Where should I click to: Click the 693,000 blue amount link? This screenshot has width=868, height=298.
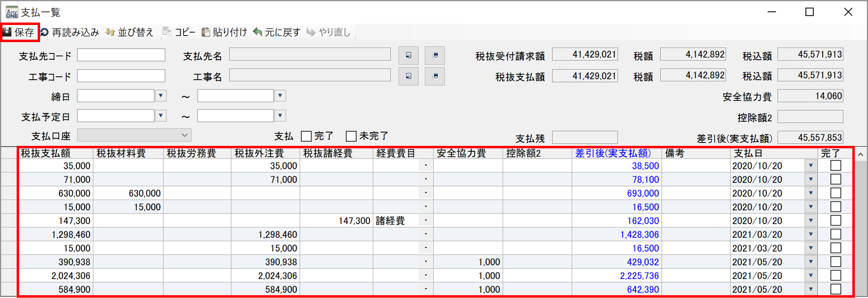643,194
